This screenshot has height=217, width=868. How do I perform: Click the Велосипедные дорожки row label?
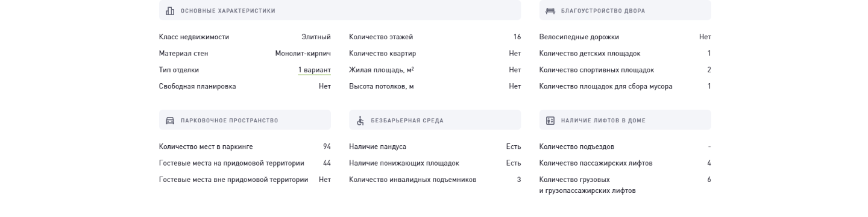pyautogui.click(x=579, y=37)
